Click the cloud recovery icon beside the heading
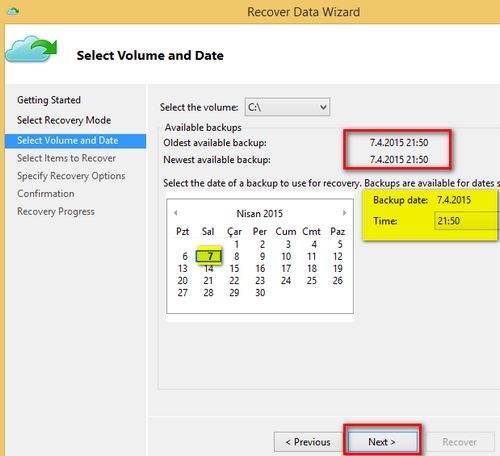 coord(31,49)
